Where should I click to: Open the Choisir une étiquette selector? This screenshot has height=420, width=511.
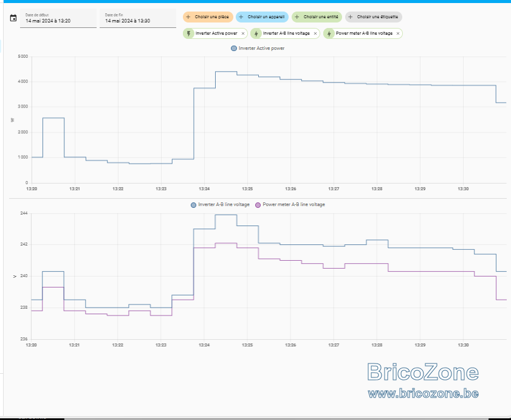[374, 17]
